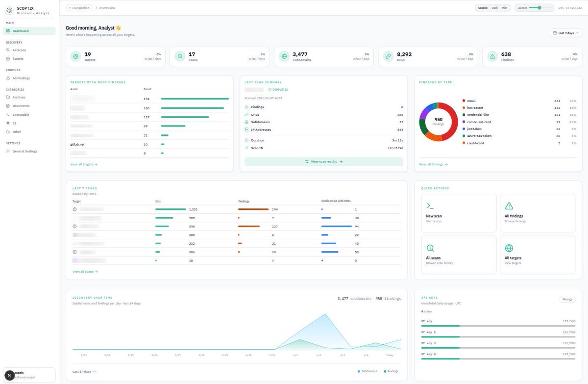The height and width of the screenshot is (384, 588).
Task: Open Targets in the sidebar
Action: click(x=29, y=59)
